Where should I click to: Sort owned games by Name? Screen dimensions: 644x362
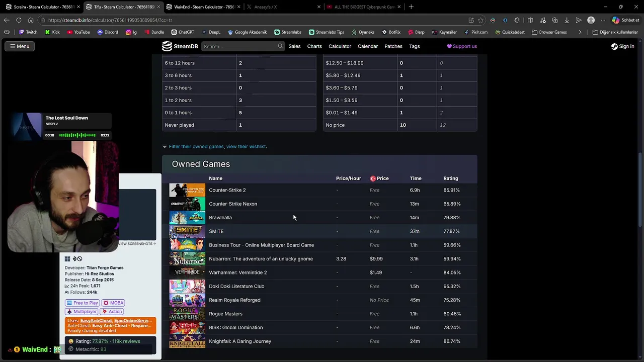(x=215, y=178)
